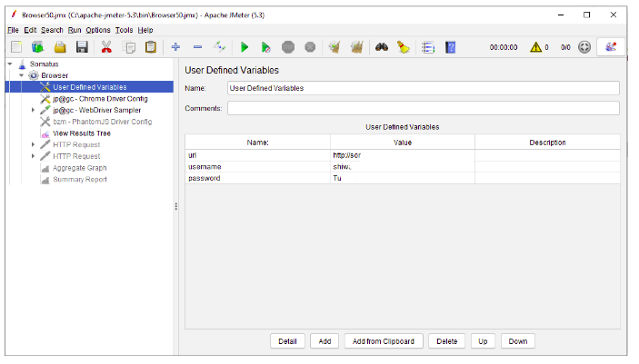Open the Templates icon in toolbar
Viewport: 639px width, 364px height.
pyautogui.click(x=38, y=47)
